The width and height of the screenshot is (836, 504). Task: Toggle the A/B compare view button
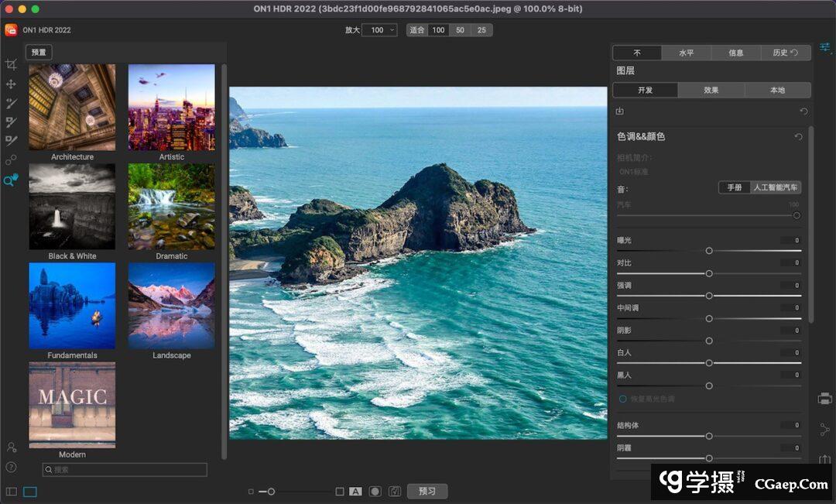[x=355, y=492]
